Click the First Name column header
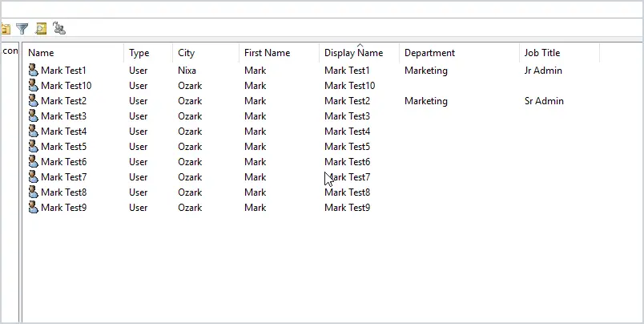 click(x=279, y=53)
